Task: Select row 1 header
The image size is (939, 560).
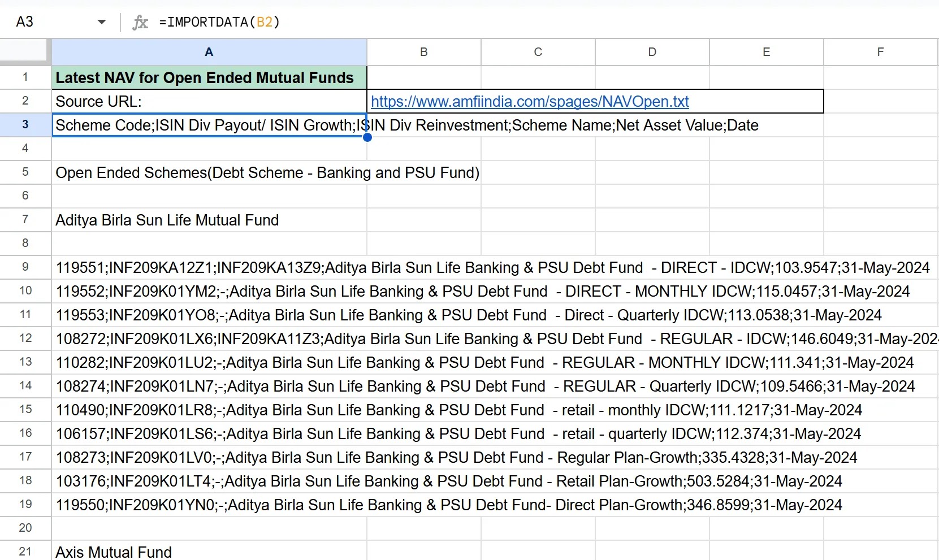Action: [x=25, y=77]
